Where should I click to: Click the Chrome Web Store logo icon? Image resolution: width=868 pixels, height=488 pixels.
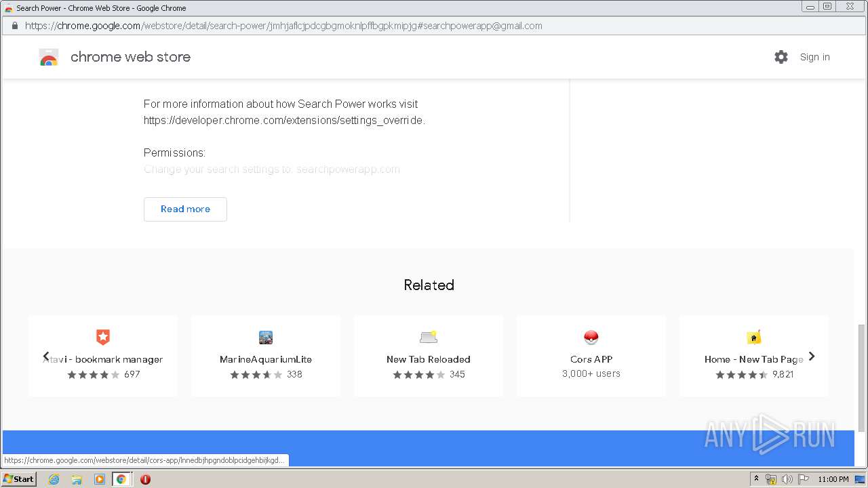coord(49,58)
